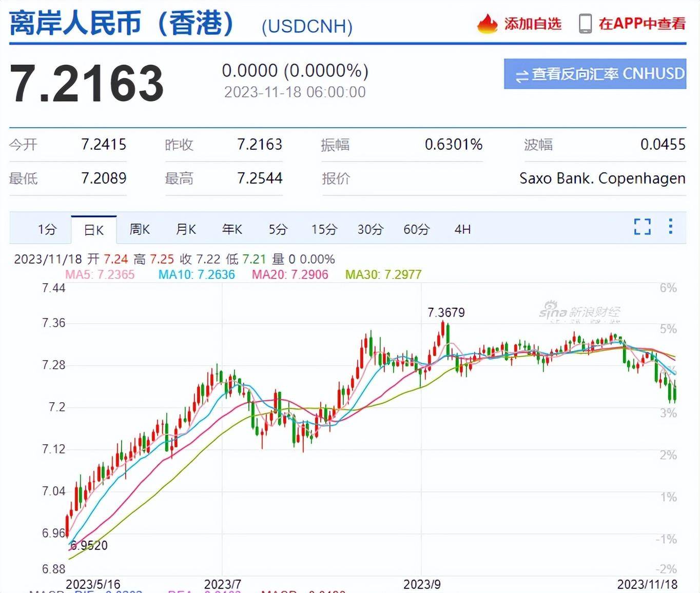Show the 年K yearly chart
This screenshot has width=700, height=593.
[232, 229]
